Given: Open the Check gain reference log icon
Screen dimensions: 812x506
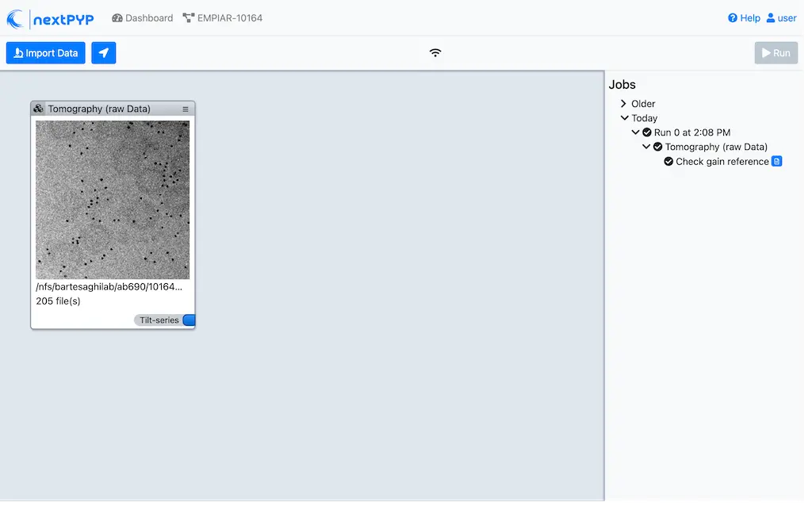Looking at the screenshot, I should pos(777,162).
